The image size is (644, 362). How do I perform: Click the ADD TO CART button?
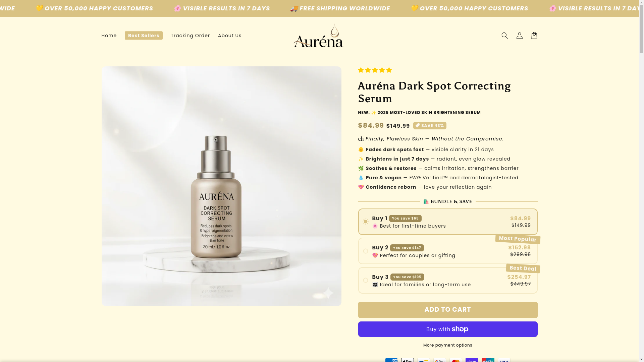coord(447,310)
